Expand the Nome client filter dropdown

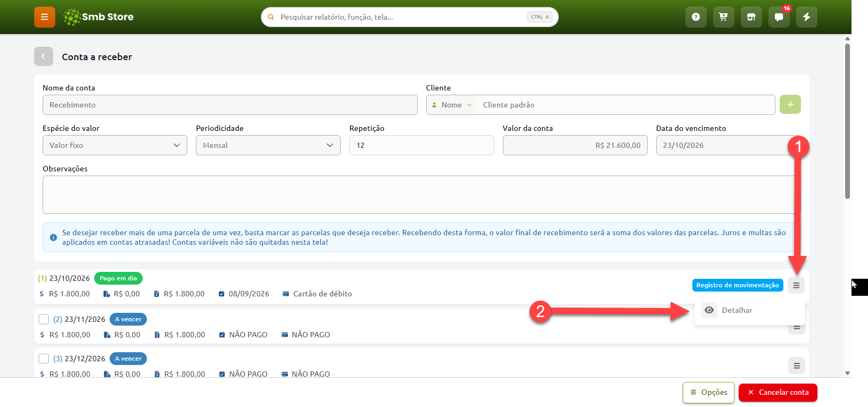(x=452, y=105)
